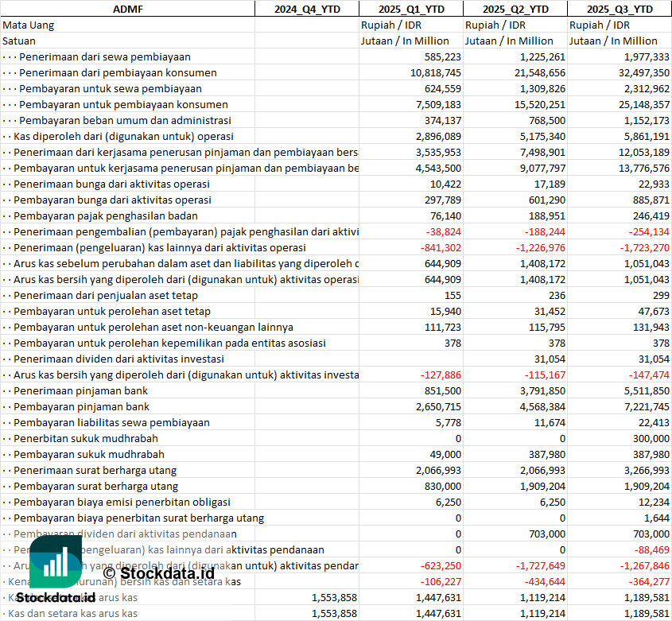The width and height of the screenshot is (672, 621).
Task: Select the 2024_Q4_YTD column header
Action: [x=306, y=9]
